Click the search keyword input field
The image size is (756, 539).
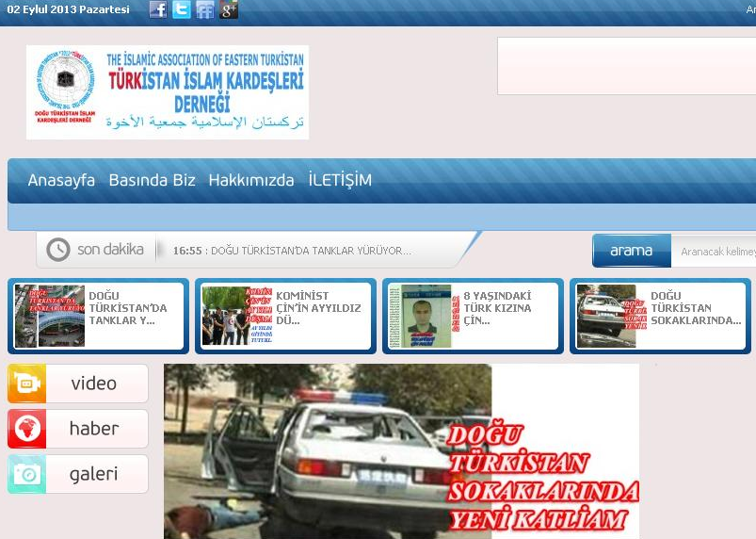[x=716, y=252]
